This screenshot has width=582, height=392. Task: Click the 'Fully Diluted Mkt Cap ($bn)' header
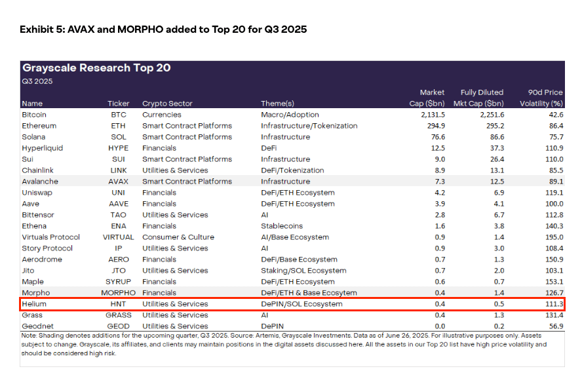pos(479,98)
